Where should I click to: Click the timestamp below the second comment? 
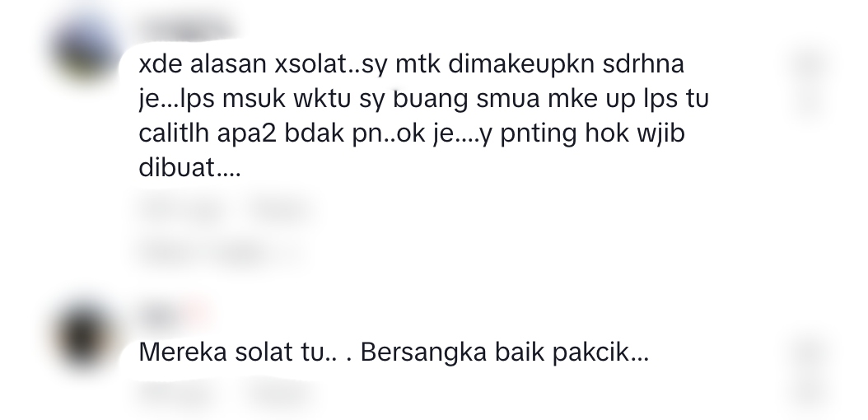pyautogui.click(x=175, y=394)
